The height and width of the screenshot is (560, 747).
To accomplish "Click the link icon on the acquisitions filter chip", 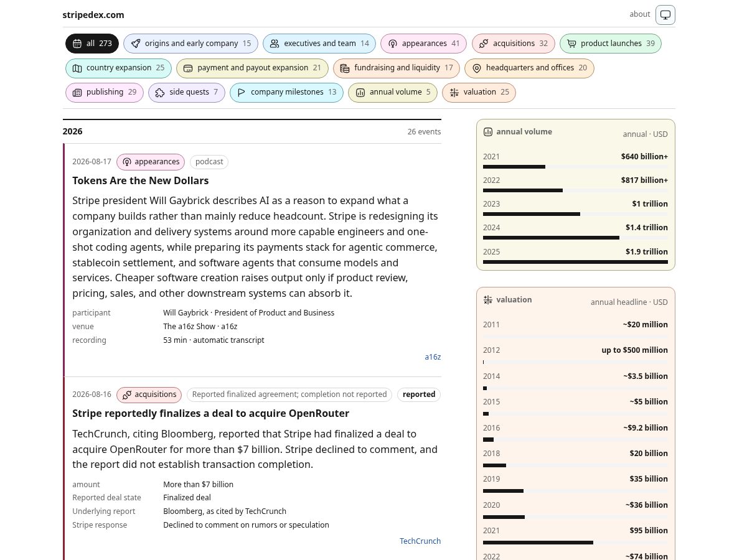I will pos(484,44).
